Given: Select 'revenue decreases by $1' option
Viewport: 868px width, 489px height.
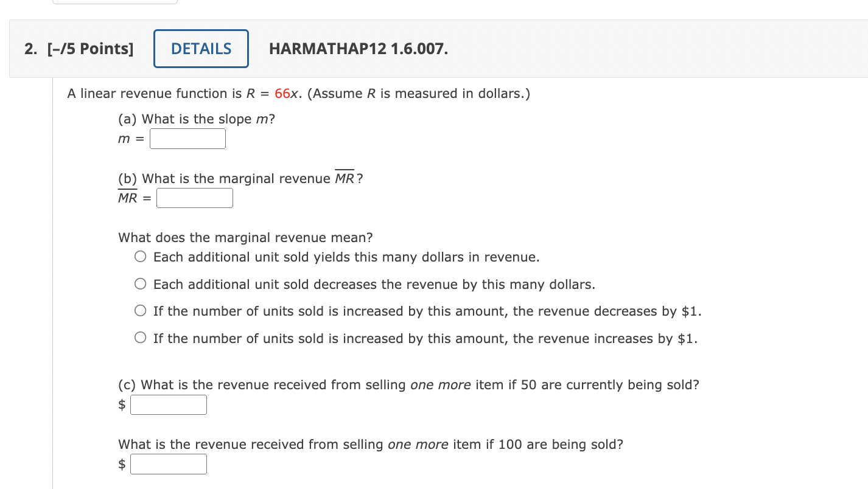Looking at the screenshot, I should 140,310.
